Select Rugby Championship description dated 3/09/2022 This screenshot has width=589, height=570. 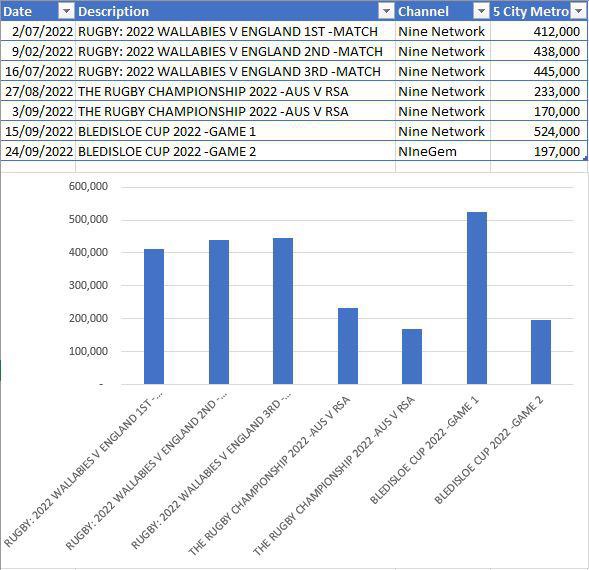(235, 111)
